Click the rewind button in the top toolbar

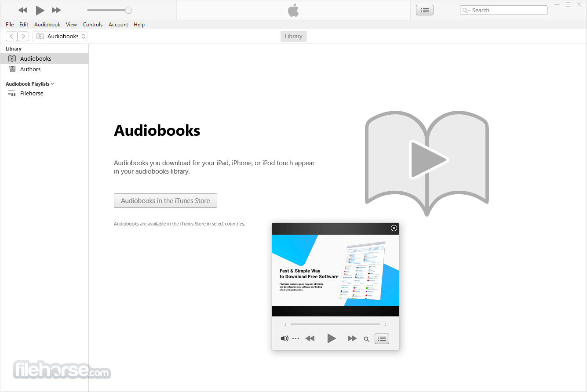[23, 10]
